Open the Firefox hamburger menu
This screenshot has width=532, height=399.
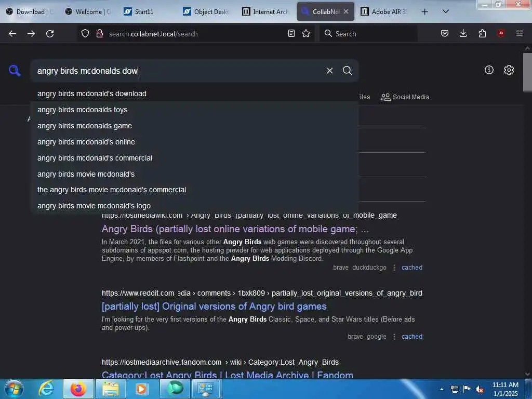(x=520, y=33)
